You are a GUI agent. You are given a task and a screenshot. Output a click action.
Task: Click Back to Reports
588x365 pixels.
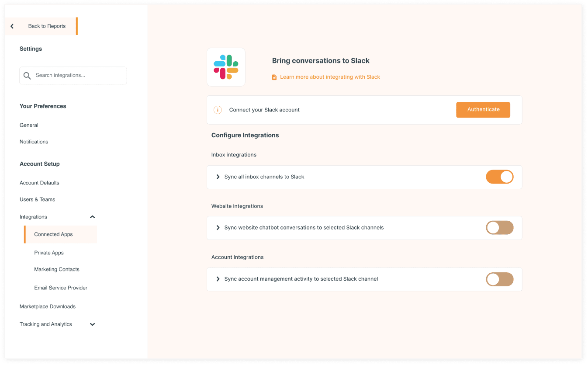(x=47, y=26)
